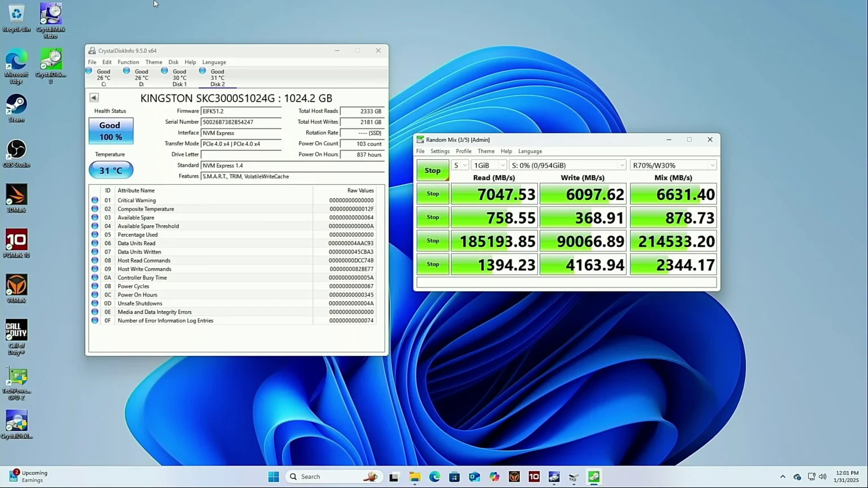Viewport: 868px width, 488px height.
Task: Go to previous disk arrow in CrystalDiskInfo
Action: point(94,98)
